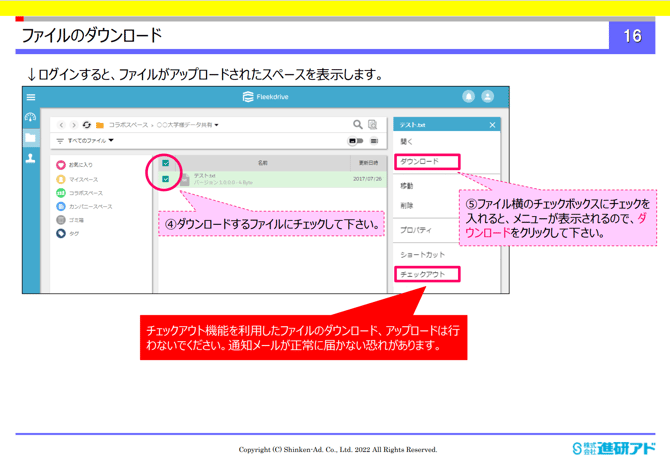This screenshot has height=464, width=670.
Task: Open タグ in the left navigation
Action: pos(74,234)
